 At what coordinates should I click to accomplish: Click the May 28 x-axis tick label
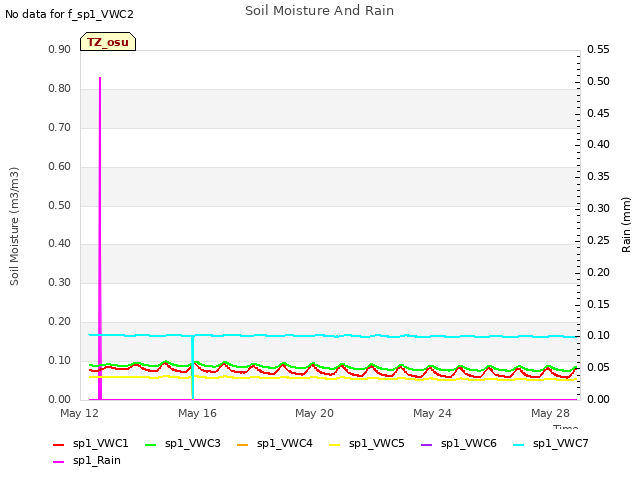[x=551, y=413]
